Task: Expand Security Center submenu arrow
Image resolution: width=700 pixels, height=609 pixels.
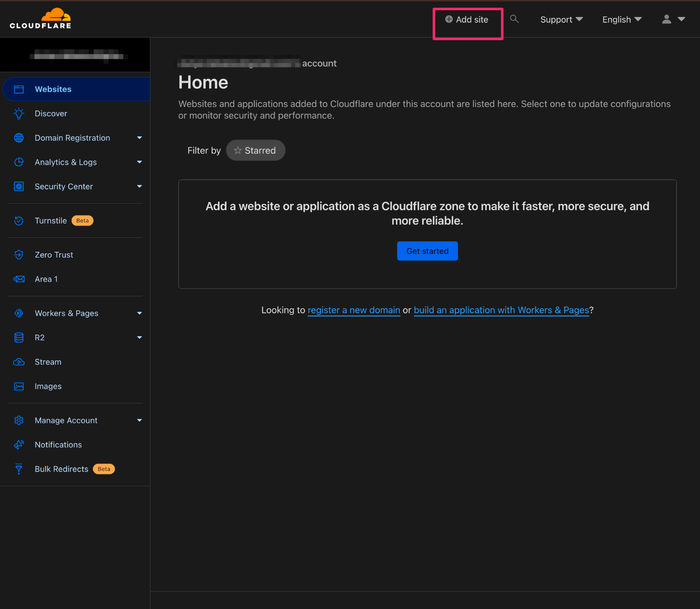Action: click(139, 186)
